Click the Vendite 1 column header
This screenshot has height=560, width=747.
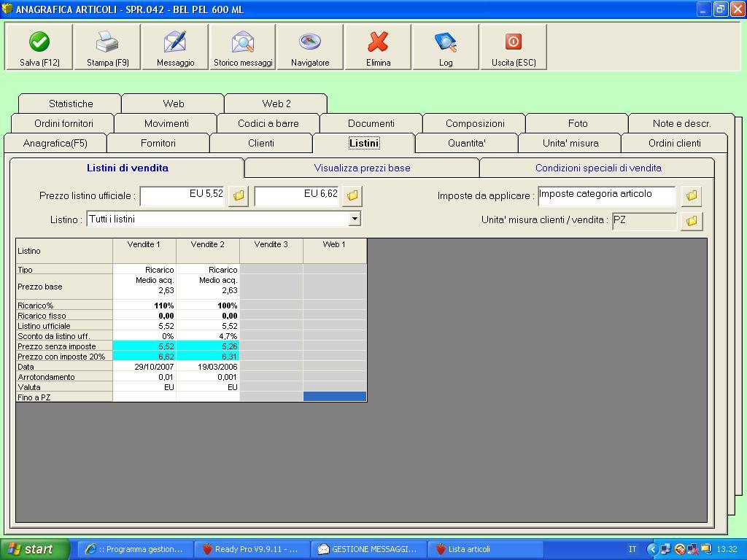[144, 251]
